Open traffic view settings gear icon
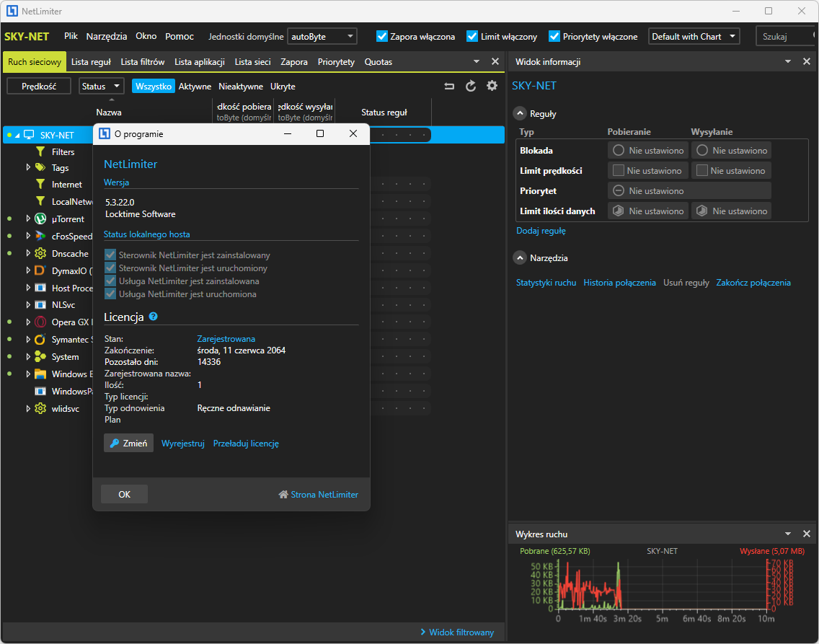Screen dimensions: 819x644 492,86
